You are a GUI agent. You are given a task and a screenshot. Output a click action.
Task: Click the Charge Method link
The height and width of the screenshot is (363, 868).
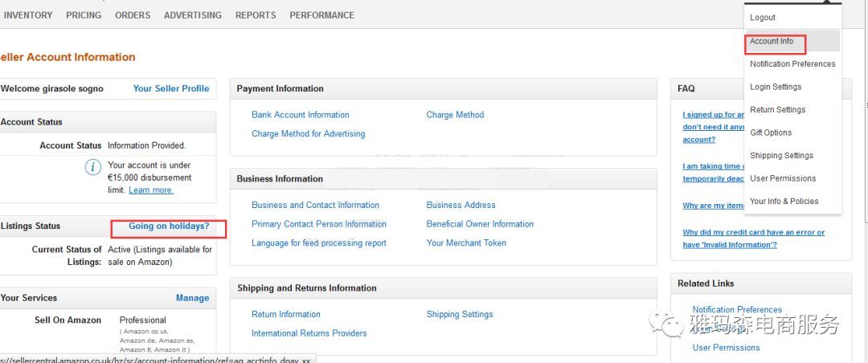pyautogui.click(x=455, y=115)
